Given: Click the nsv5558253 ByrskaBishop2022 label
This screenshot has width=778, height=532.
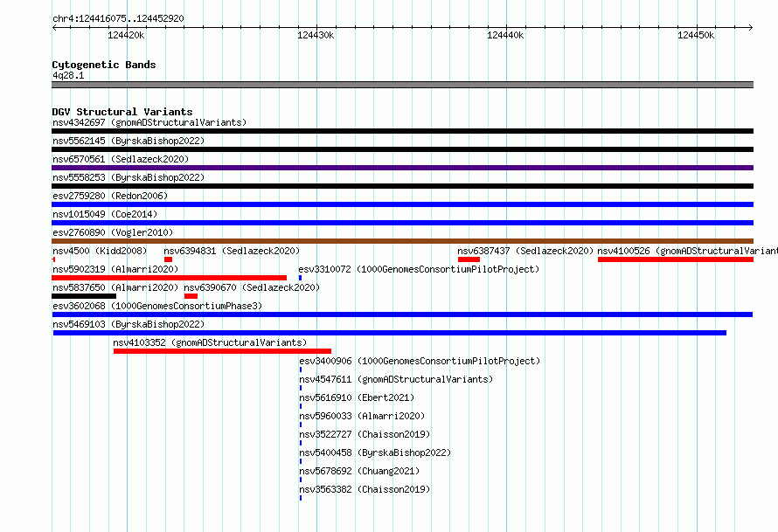Looking at the screenshot, I should (x=129, y=177).
